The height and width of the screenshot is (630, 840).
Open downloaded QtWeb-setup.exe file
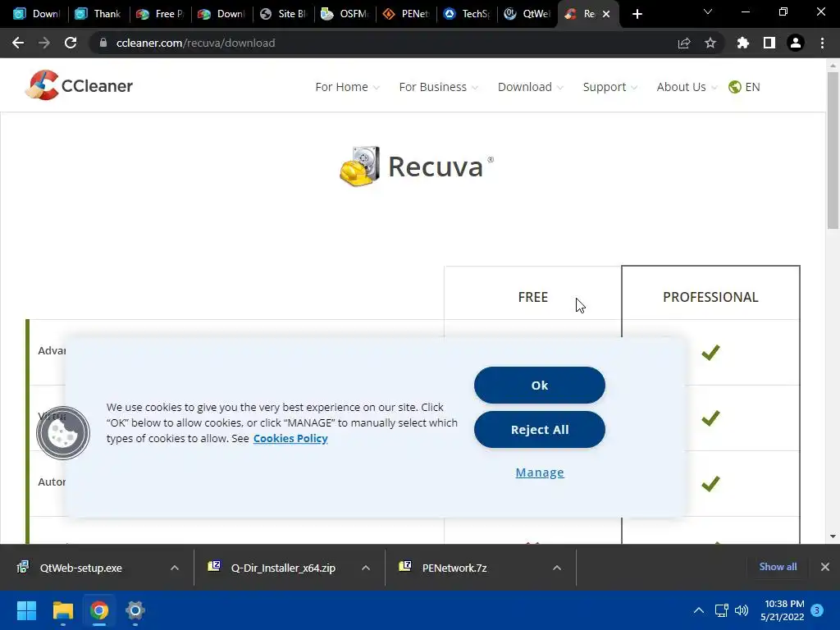tap(80, 568)
